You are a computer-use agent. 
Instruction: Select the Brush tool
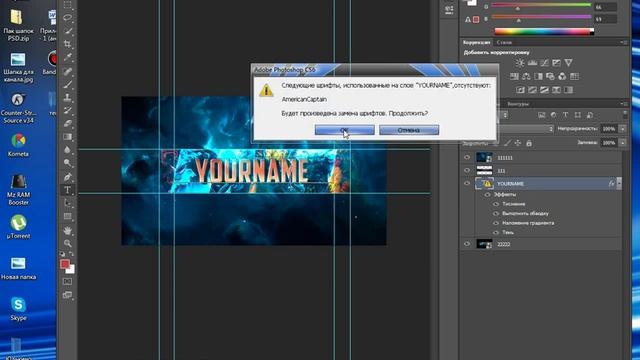[68, 84]
